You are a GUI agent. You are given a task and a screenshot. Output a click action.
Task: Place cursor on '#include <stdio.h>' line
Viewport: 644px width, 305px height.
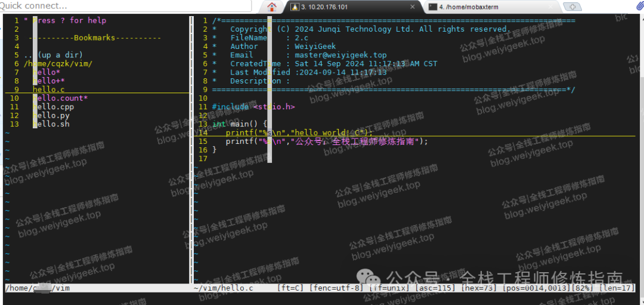click(x=253, y=107)
